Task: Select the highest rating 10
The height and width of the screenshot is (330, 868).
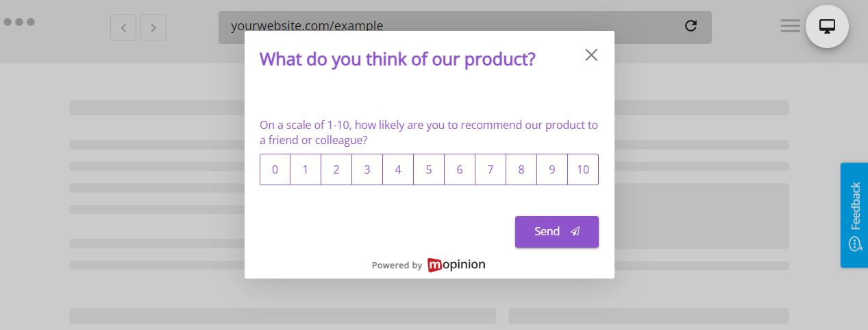Action: tap(583, 169)
